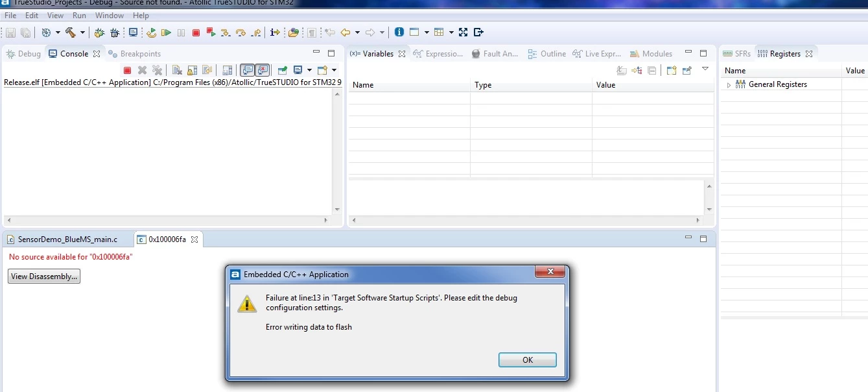Open the Open Console dropdown arrow
Viewport: 868px width, 392px height.
click(334, 70)
